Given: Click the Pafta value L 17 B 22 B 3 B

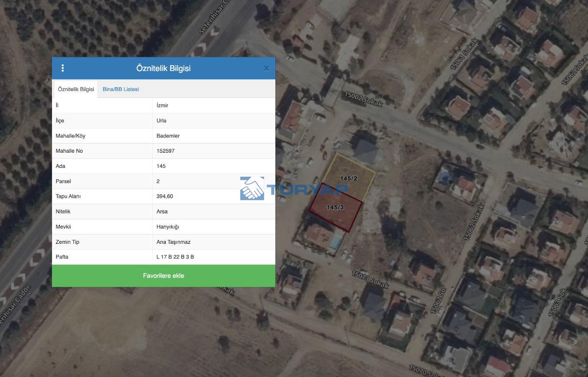Looking at the screenshot, I should pos(175,257).
